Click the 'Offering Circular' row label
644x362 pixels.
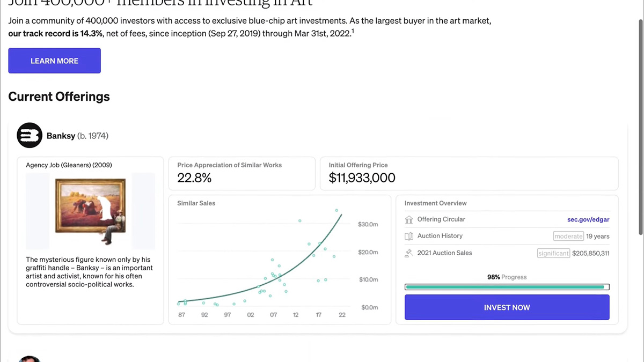(x=441, y=219)
